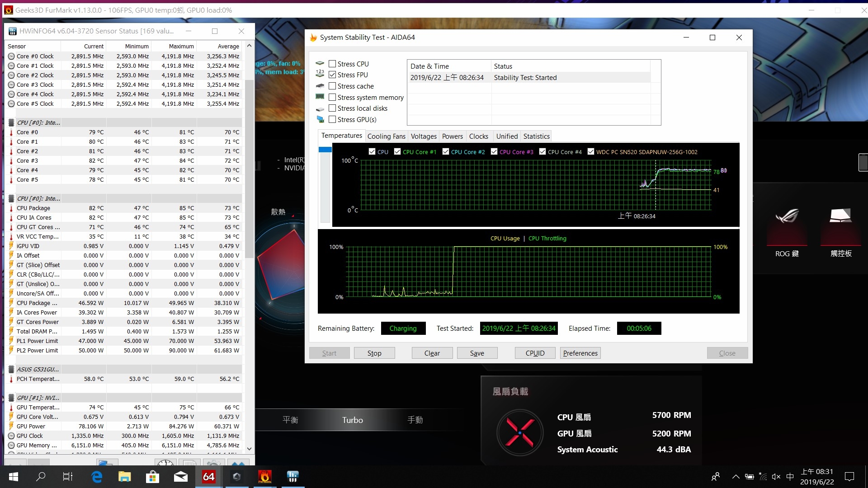Enable the Stress GPU(s) checkbox
Viewport: 868px width, 488px height.
(x=332, y=119)
